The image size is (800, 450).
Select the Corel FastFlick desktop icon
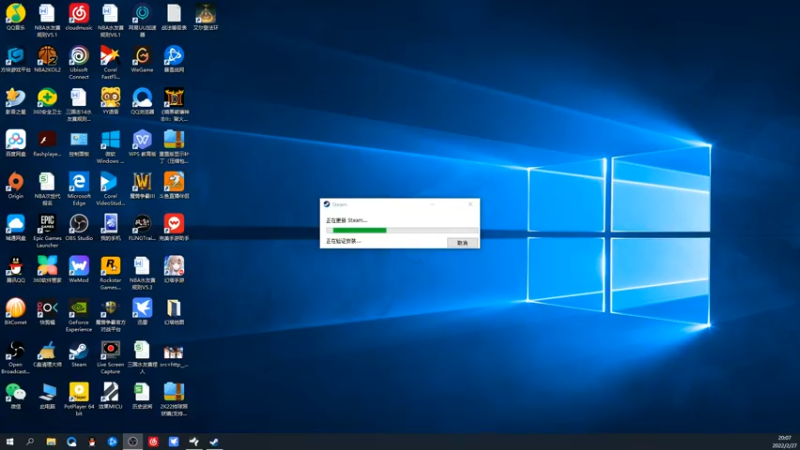pos(110,63)
